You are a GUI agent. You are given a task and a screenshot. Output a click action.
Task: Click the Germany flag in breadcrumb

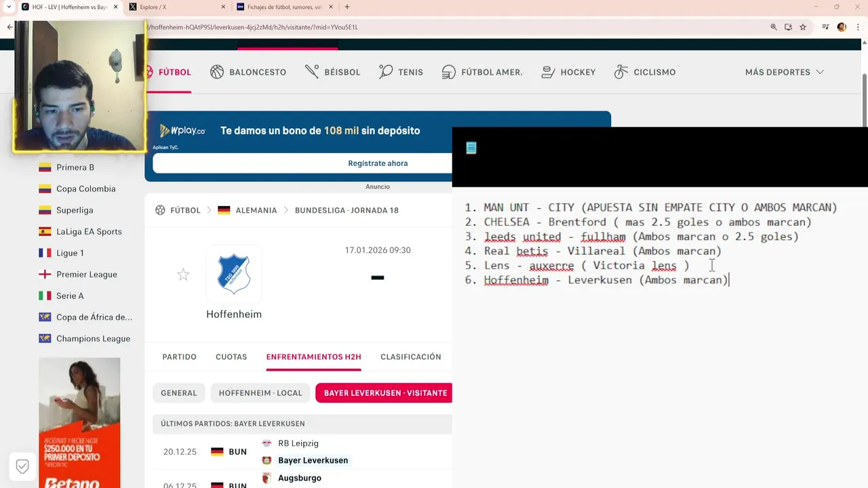(224, 210)
